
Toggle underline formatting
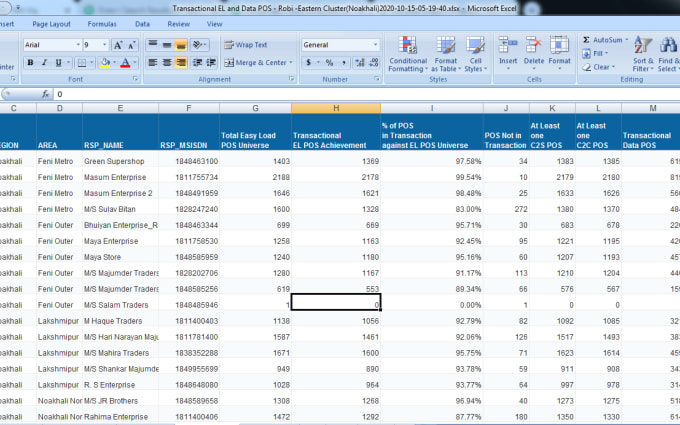[x=58, y=63]
